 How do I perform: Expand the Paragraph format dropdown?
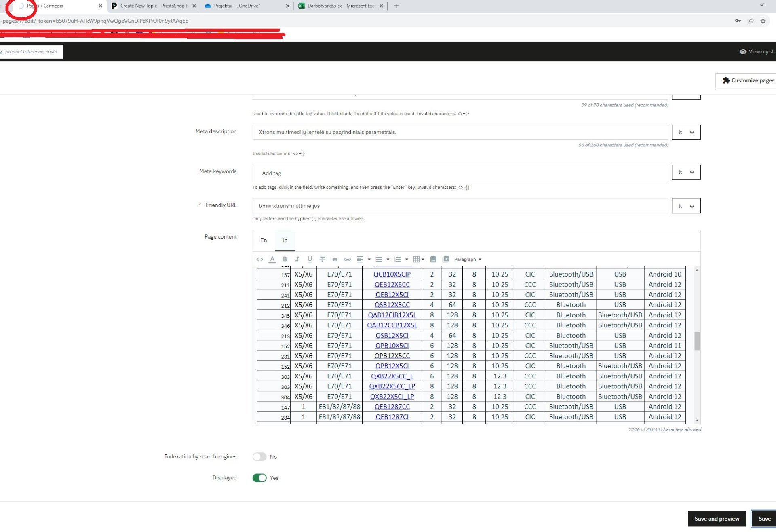[x=468, y=260]
